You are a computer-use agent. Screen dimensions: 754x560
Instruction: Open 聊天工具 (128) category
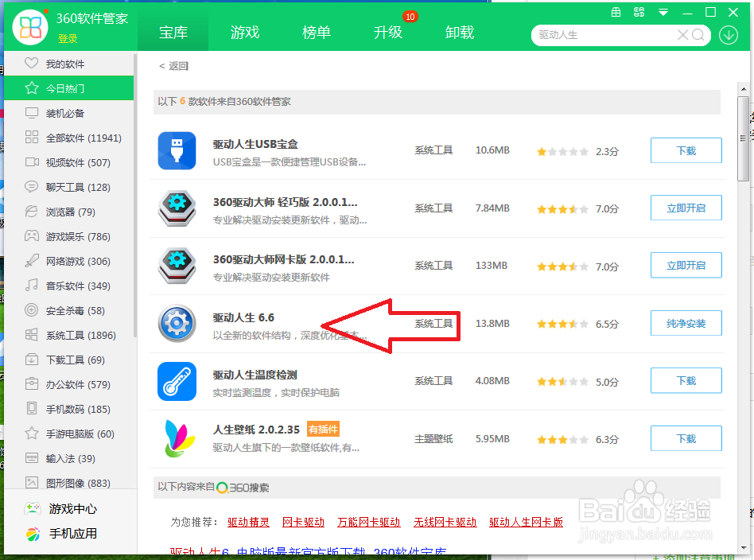[x=68, y=187]
